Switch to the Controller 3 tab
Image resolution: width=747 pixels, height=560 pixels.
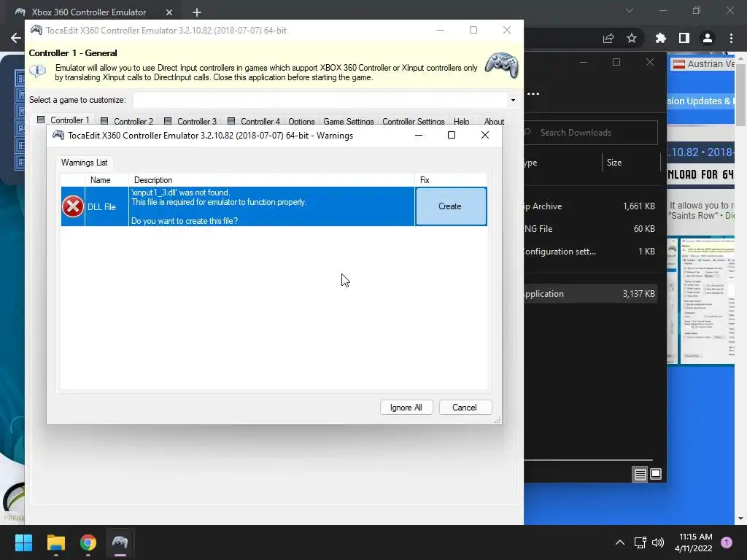pos(190,122)
